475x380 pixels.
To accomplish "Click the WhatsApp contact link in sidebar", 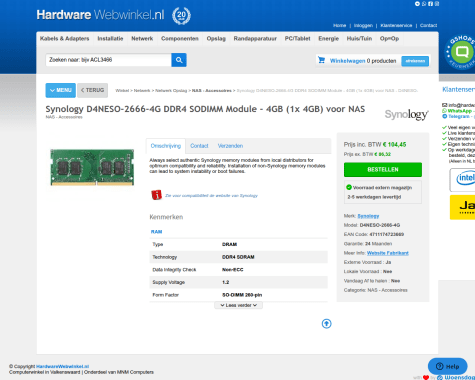I will pyautogui.click(x=459, y=111).
